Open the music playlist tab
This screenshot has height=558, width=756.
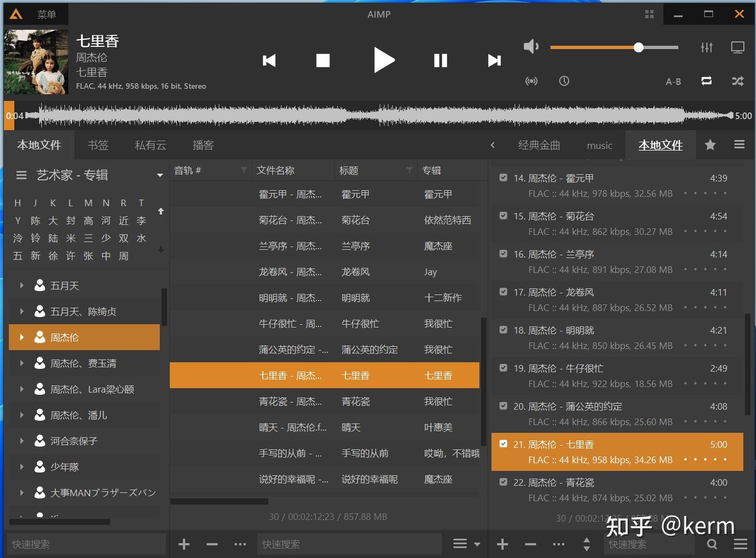coord(600,146)
